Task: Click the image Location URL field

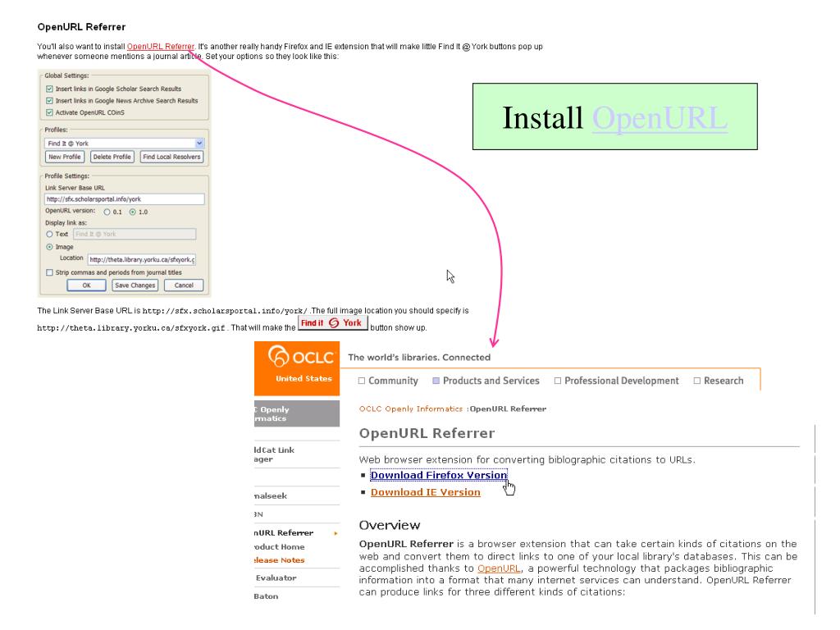Action: pyautogui.click(x=142, y=260)
